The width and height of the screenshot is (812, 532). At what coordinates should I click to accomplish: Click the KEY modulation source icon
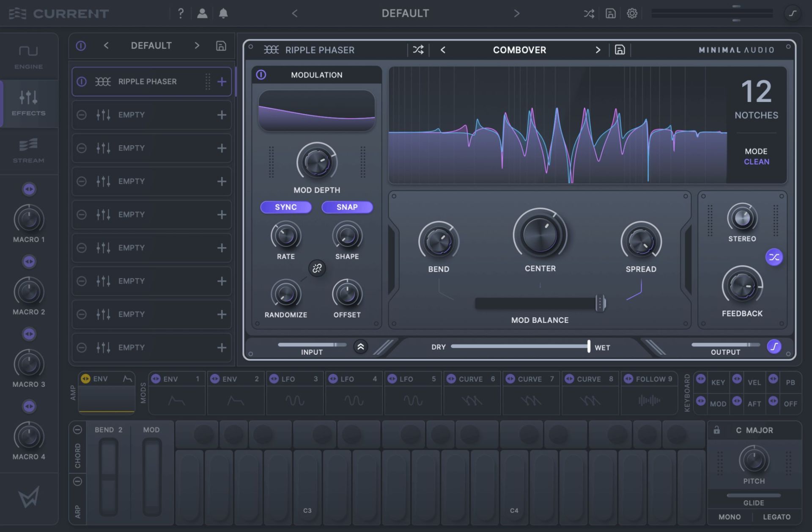pos(701,379)
